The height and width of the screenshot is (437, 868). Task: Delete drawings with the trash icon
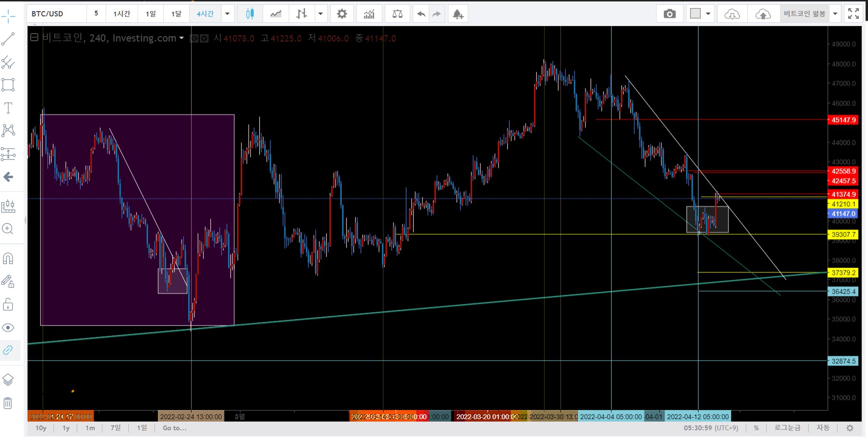coord(8,403)
